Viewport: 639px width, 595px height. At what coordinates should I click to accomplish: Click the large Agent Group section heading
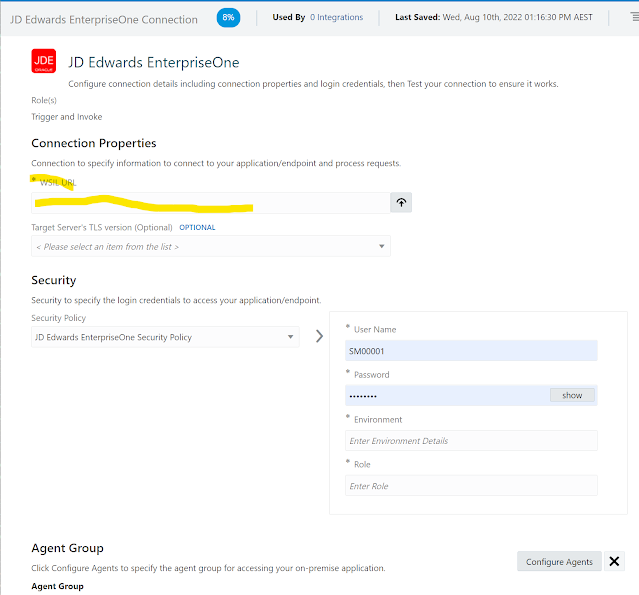click(68, 548)
